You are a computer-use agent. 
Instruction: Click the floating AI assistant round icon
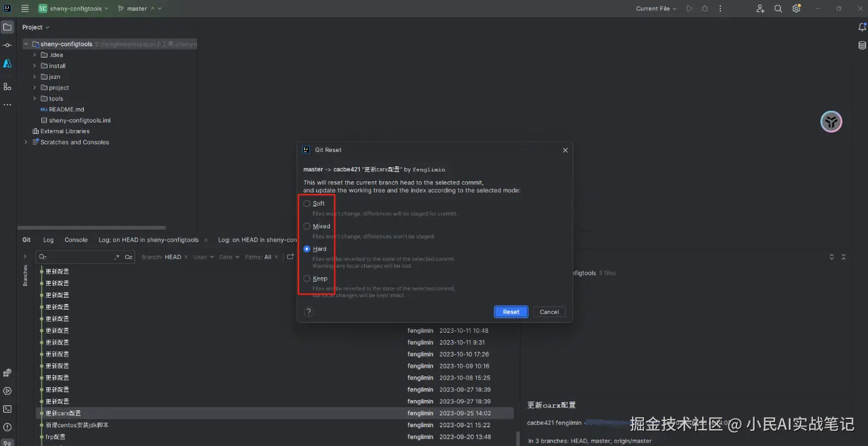tap(831, 122)
